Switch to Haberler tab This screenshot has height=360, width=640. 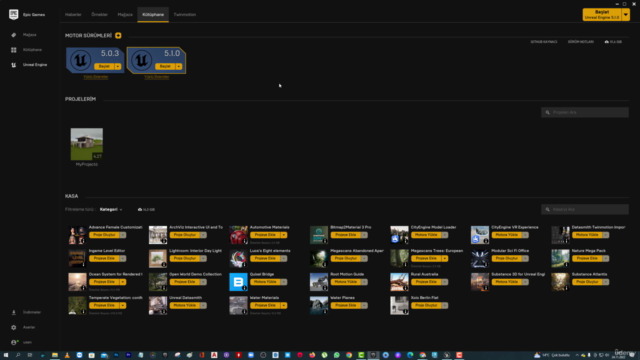[x=73, y=15]
